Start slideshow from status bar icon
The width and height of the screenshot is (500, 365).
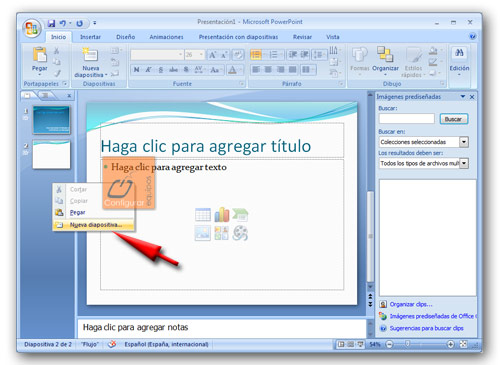(360, 344)
